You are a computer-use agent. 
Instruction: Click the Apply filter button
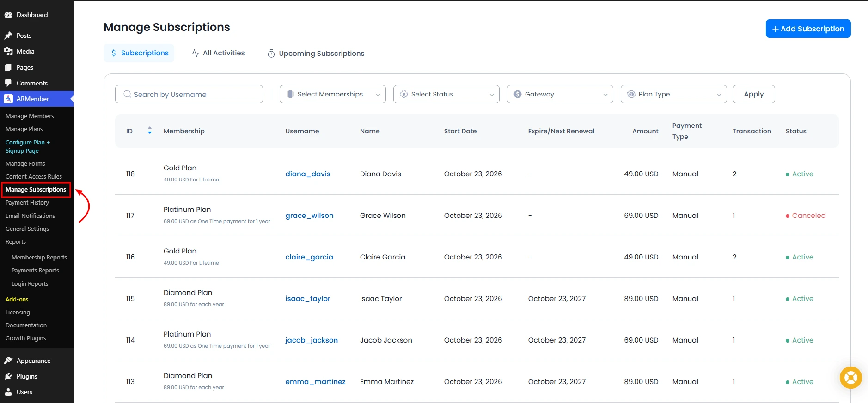pyautogui.click(x=753, y=94)
